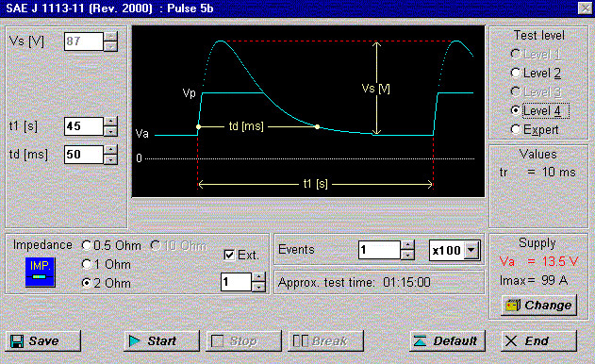595x364 pixels.
Task: Click the Start button's play arrow icon
Action: 135,340
